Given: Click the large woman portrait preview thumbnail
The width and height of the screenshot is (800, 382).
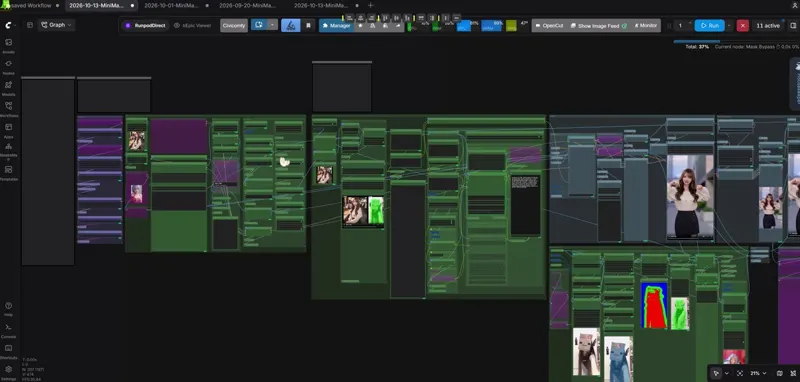Looking at the screenshot, I should coord(690,197).
